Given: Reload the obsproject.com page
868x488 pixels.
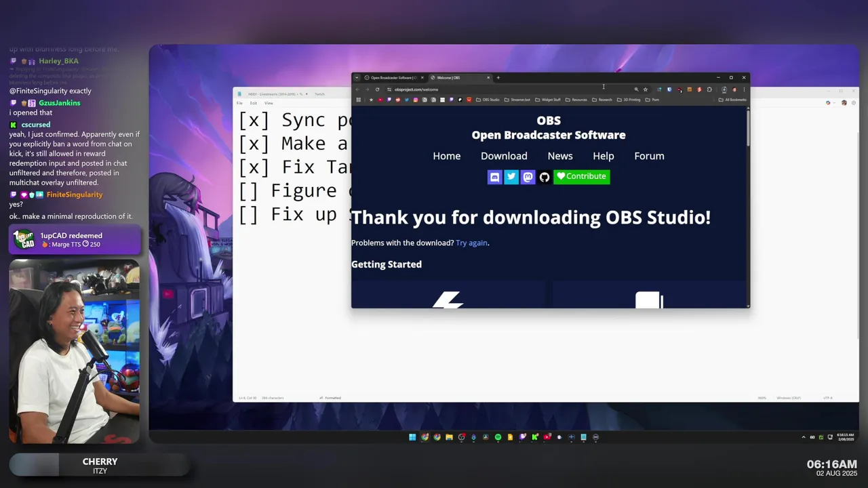Looking at the screenshot, I should [x=377, y=89].
